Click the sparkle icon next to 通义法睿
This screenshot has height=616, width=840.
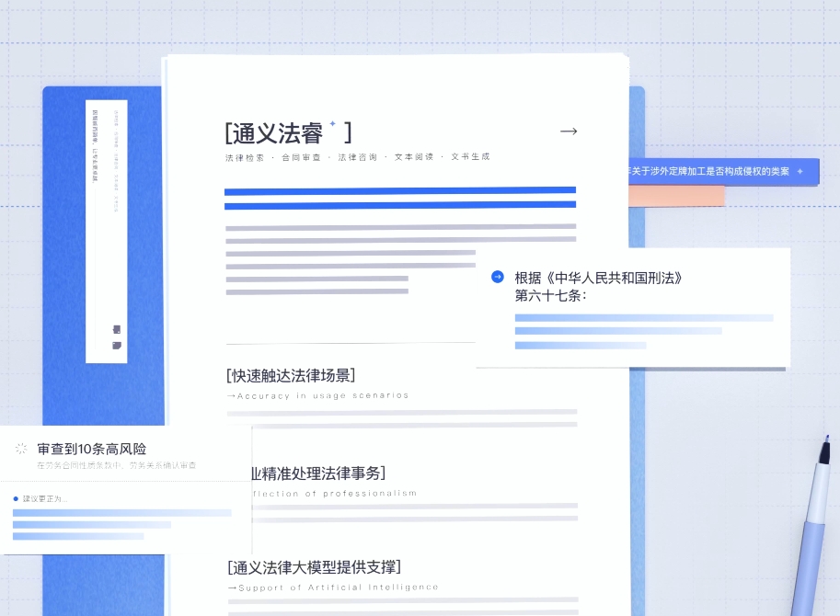click(x=333, y=123)
